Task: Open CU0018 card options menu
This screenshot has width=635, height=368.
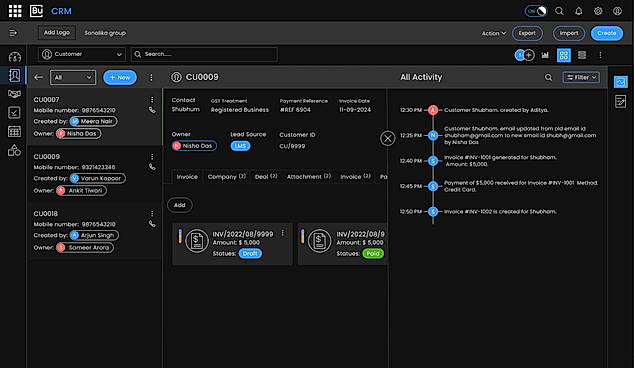Action: click(x=152, y=214)
